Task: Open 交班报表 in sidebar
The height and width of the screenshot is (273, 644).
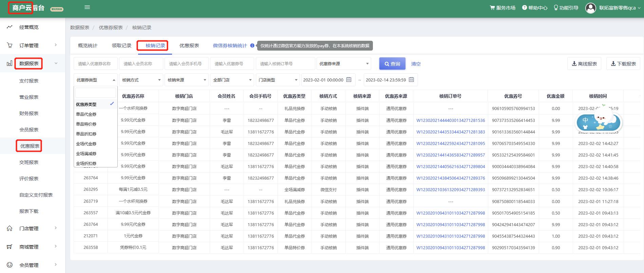Action: click(29, 162)
